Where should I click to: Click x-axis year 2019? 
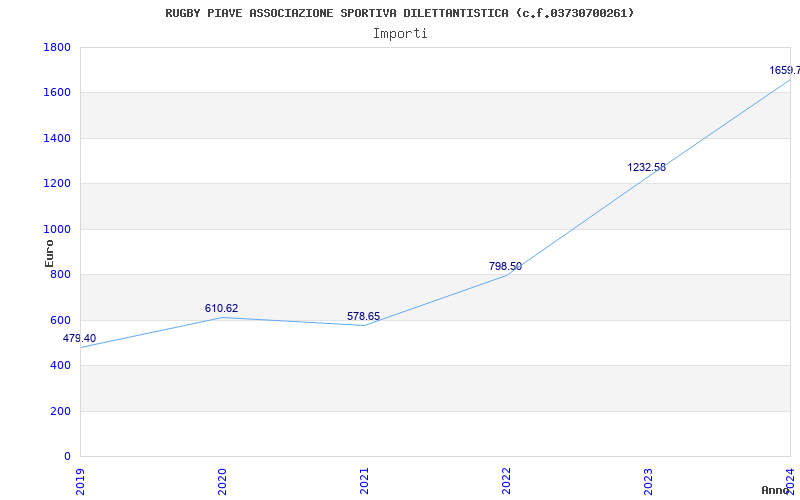pos(80,482)
